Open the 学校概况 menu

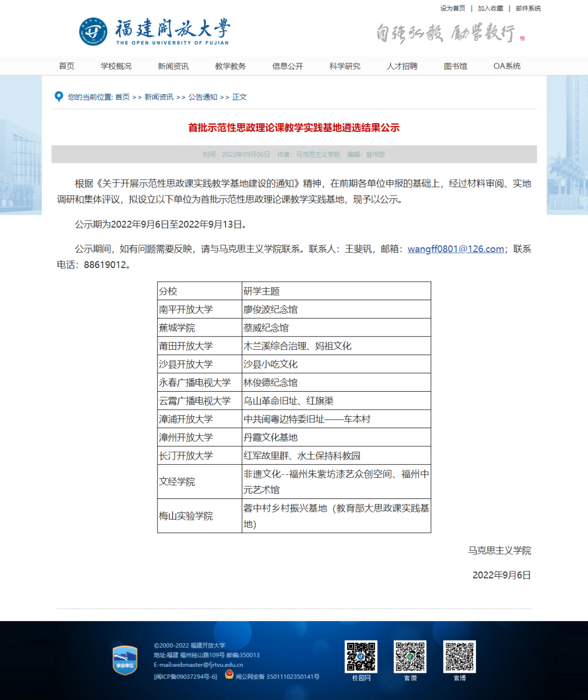click(x=116, y=66)
